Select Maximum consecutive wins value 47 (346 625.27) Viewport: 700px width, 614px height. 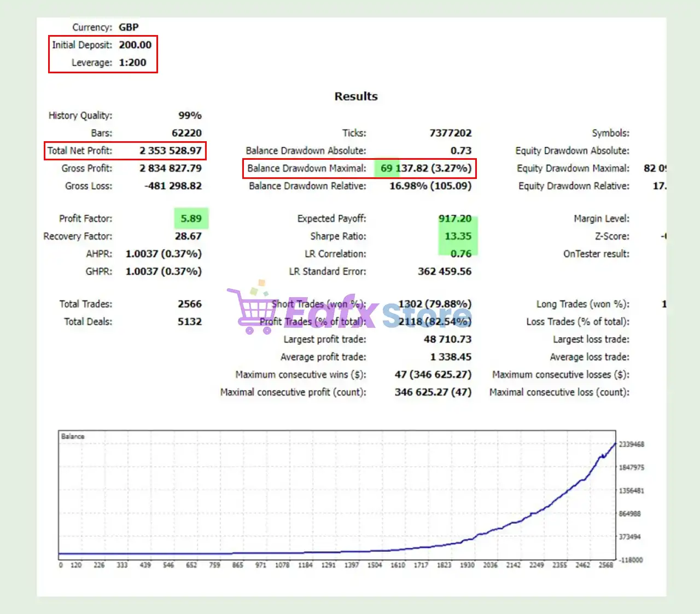[x=433, y=375]
